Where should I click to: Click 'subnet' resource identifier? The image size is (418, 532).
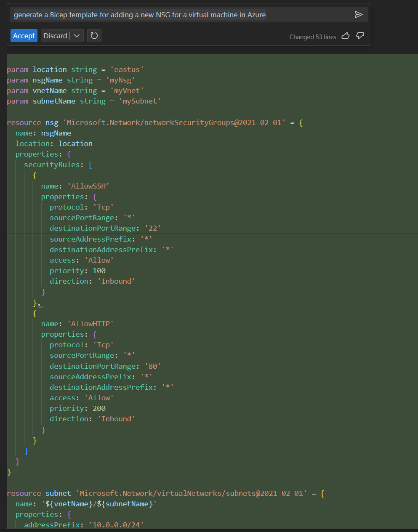click(x=58, y=493)
